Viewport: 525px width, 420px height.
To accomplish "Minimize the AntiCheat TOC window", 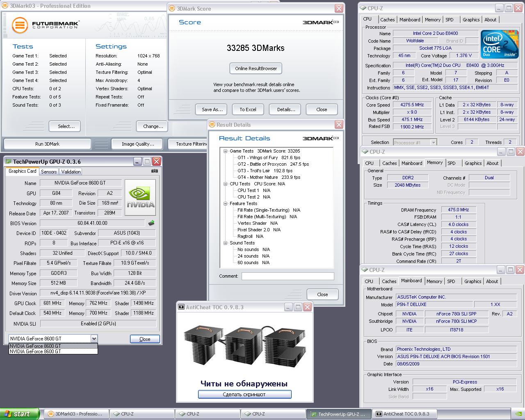I will (x=288, y=307).
